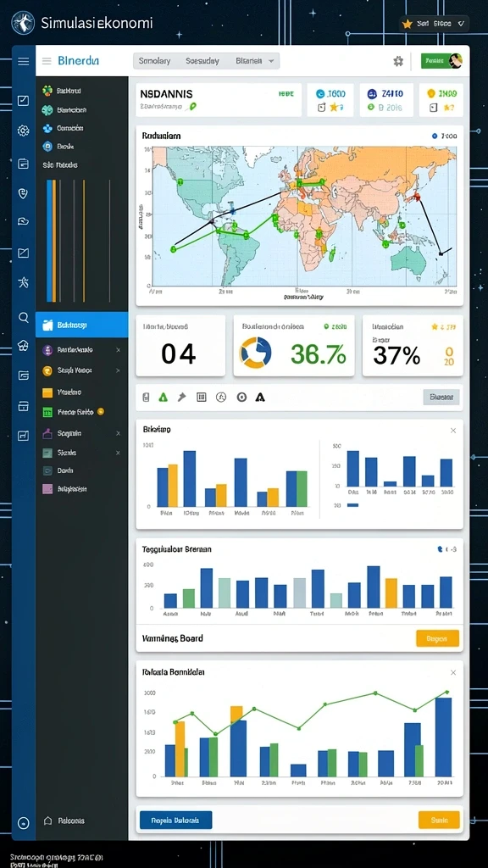Click the green triangle icon in the toolbar
This screenshot has height=868, width=488.
click(163, 397)
